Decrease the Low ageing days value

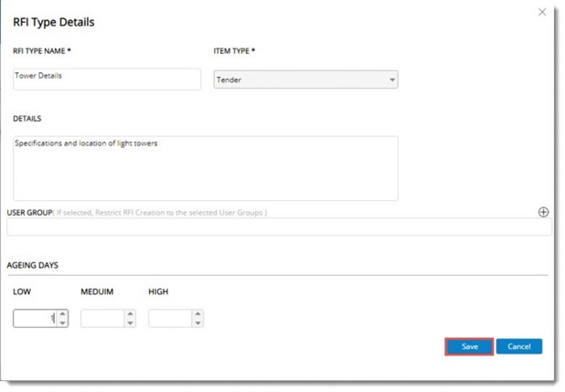click(62, 323)
